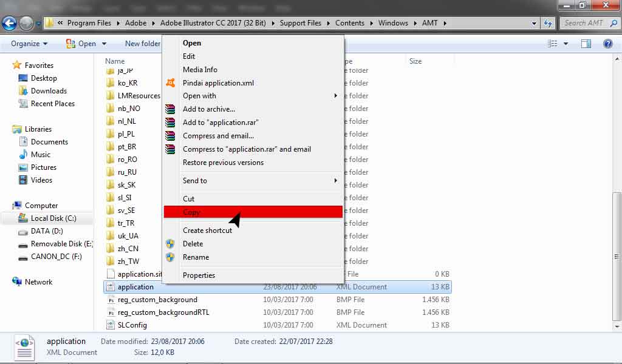
Task: Click the Pictures library icon
Action: click(23, 167)
